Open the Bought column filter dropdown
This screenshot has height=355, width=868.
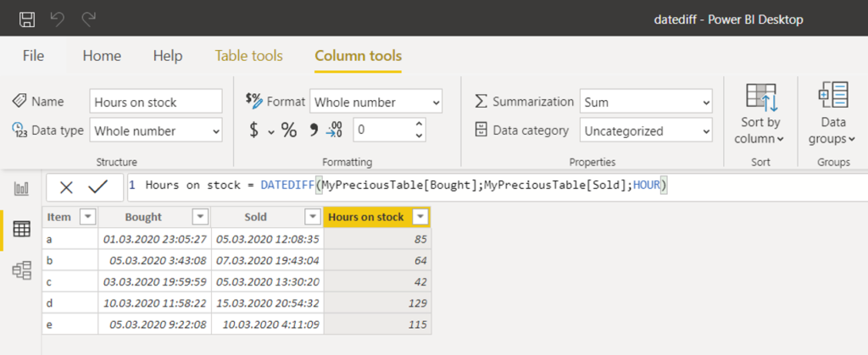point(200,217)
